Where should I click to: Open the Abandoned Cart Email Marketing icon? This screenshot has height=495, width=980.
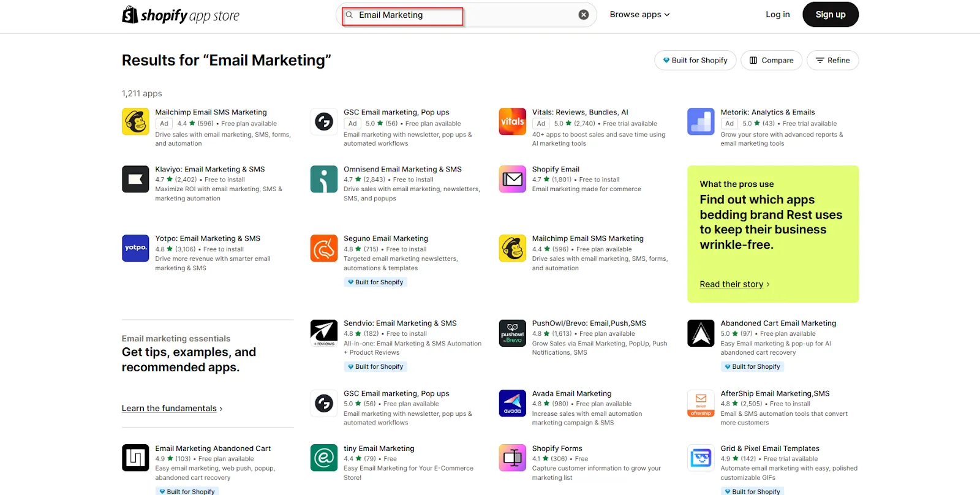[x=701, y=333]
